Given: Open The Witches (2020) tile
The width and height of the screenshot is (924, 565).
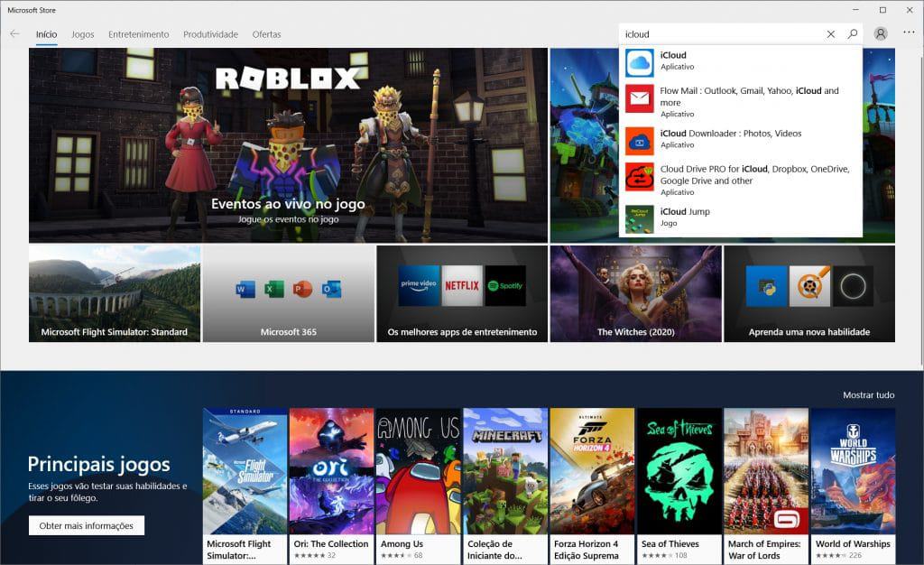Looking at the screenshot, I should (x=636, y=293).
